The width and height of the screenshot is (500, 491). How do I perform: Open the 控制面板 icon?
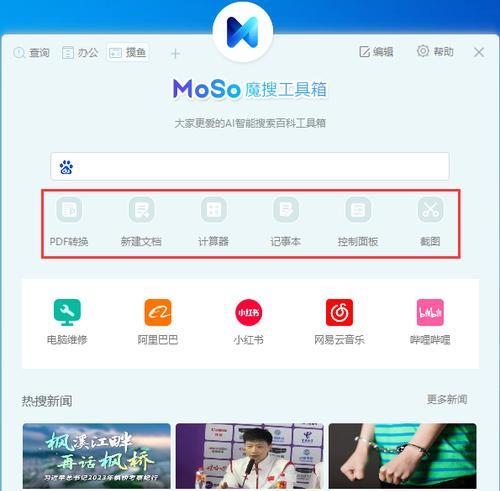pyautogui.click(x=358, y=210)
